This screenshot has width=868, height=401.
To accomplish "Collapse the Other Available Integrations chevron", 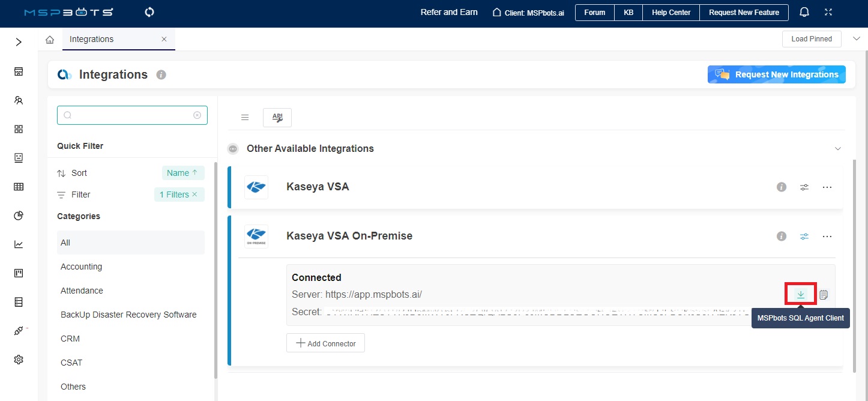I will click(838, 148).
